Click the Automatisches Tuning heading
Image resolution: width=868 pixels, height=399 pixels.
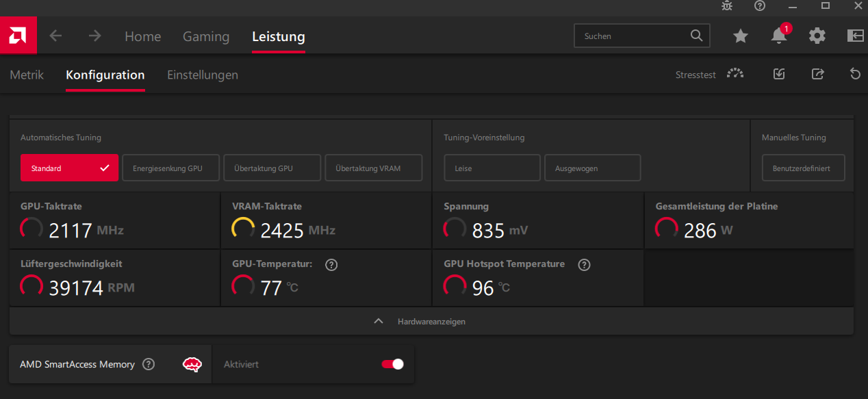(x=61, y=138)
